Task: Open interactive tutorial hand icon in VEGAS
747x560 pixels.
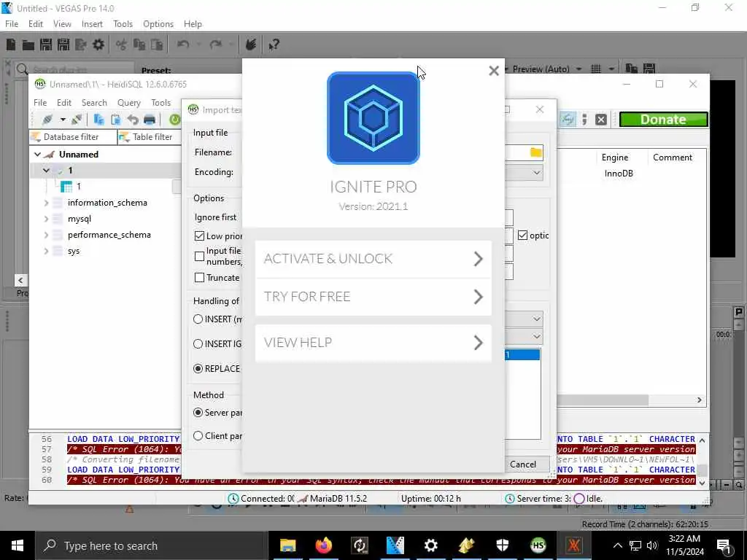Action: pyautogui.click(x=251, y=44)
